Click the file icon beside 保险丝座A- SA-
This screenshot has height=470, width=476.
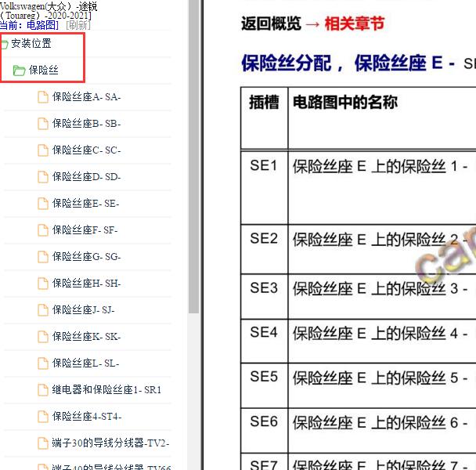point(43,97)
